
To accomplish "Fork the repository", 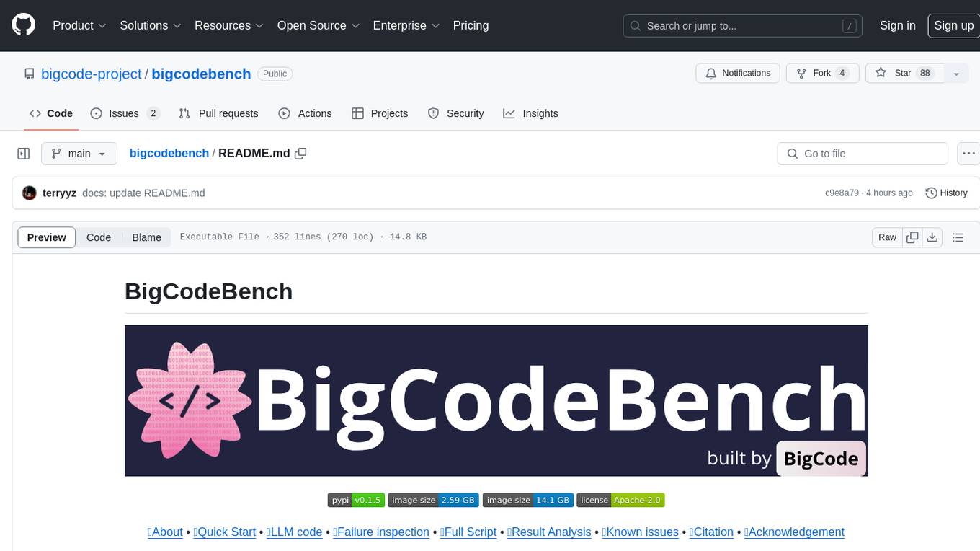I will 822,74.
